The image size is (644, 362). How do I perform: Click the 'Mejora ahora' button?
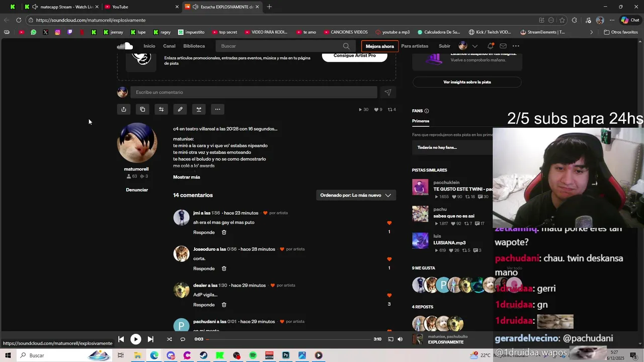click(380, 46)
